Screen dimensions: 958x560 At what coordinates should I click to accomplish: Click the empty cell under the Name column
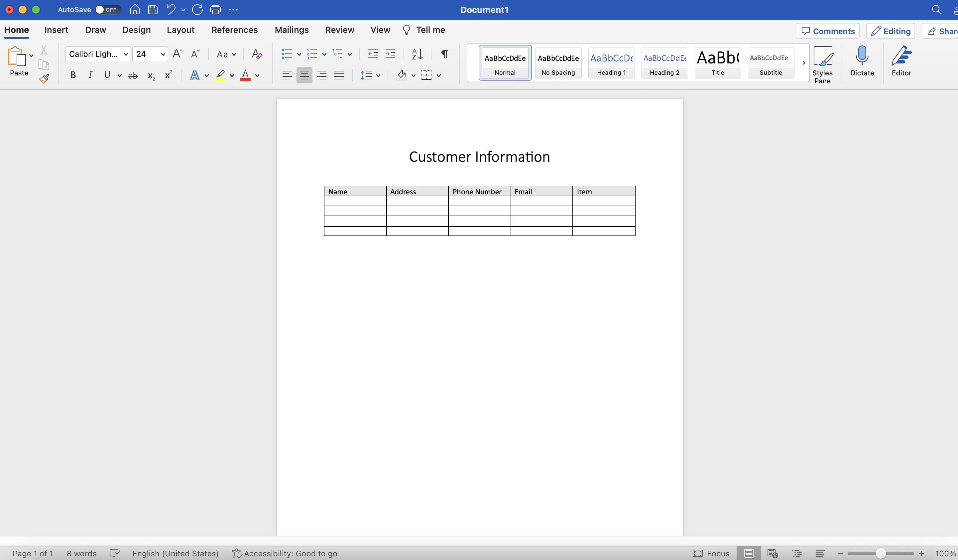(355, 201)
